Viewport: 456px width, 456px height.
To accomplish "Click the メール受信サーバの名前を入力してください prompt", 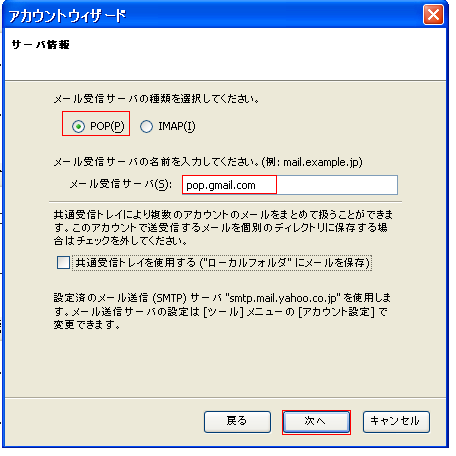I will point(157,162).
